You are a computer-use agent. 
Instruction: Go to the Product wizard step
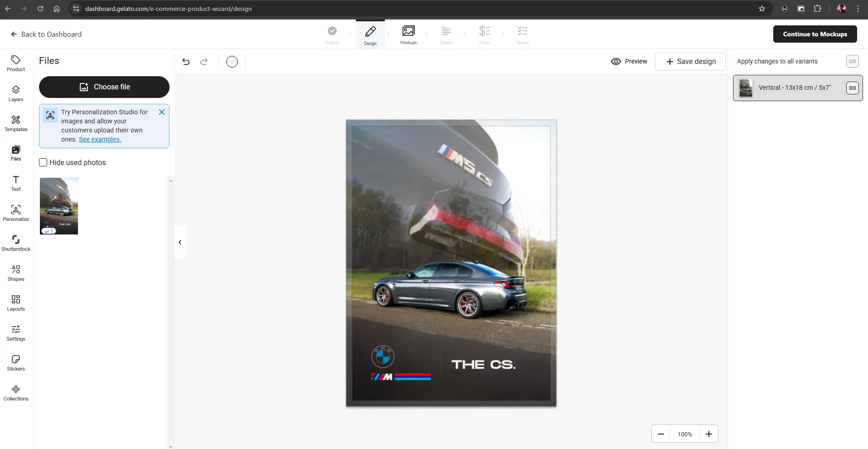(332, 34)
